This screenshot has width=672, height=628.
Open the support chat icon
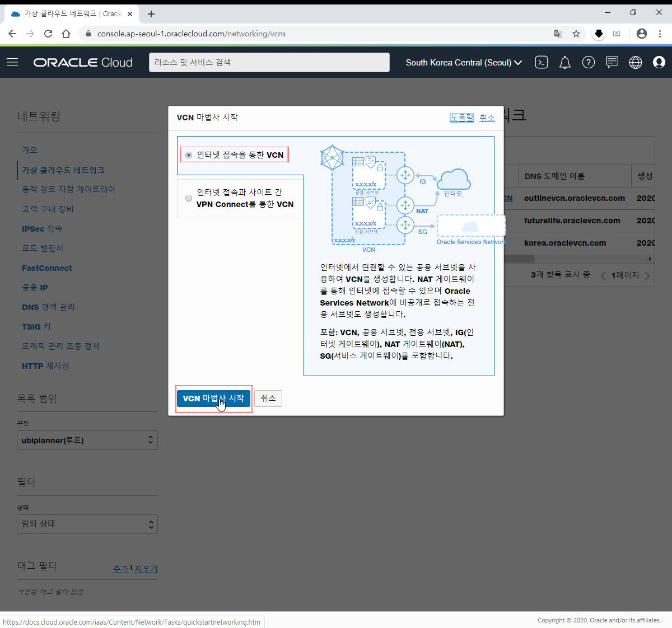point(612,62)
